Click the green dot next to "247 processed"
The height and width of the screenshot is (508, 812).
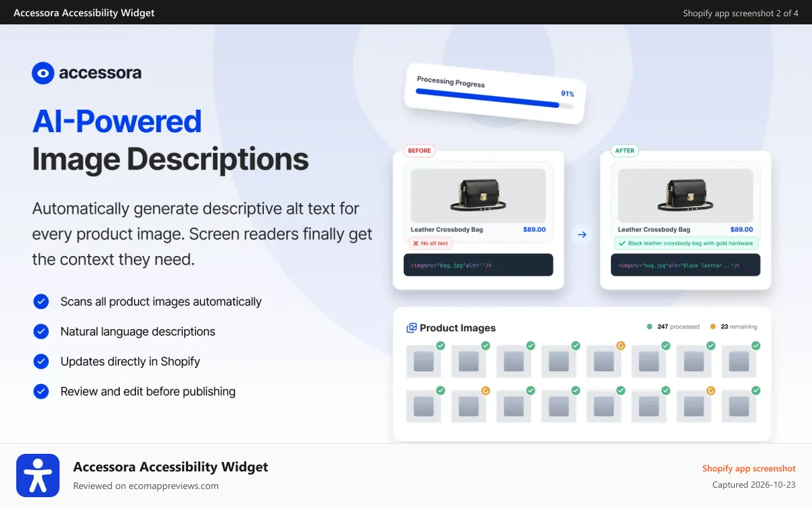point(650,326)
